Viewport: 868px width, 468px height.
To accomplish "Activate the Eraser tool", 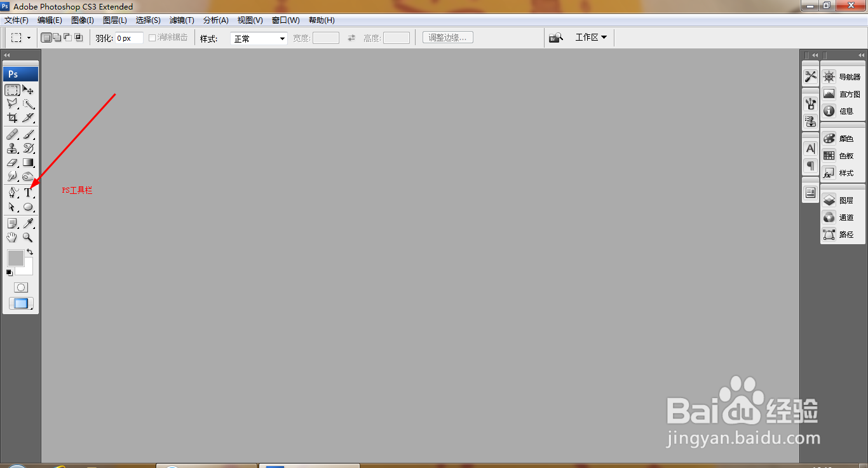I will (x=13, y=162).
